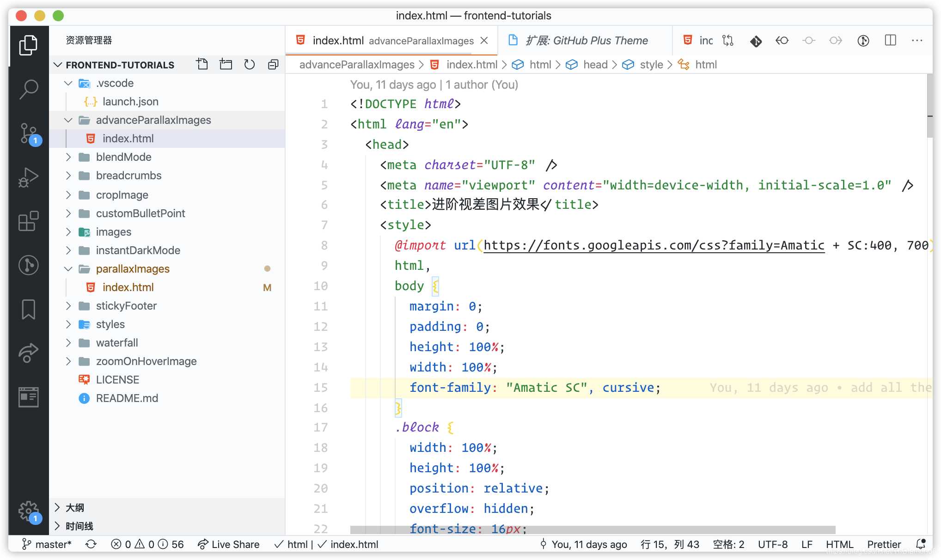
Task: Collapse the FRONTEND-TUTORIALS root section
Action: coord(58,65)
